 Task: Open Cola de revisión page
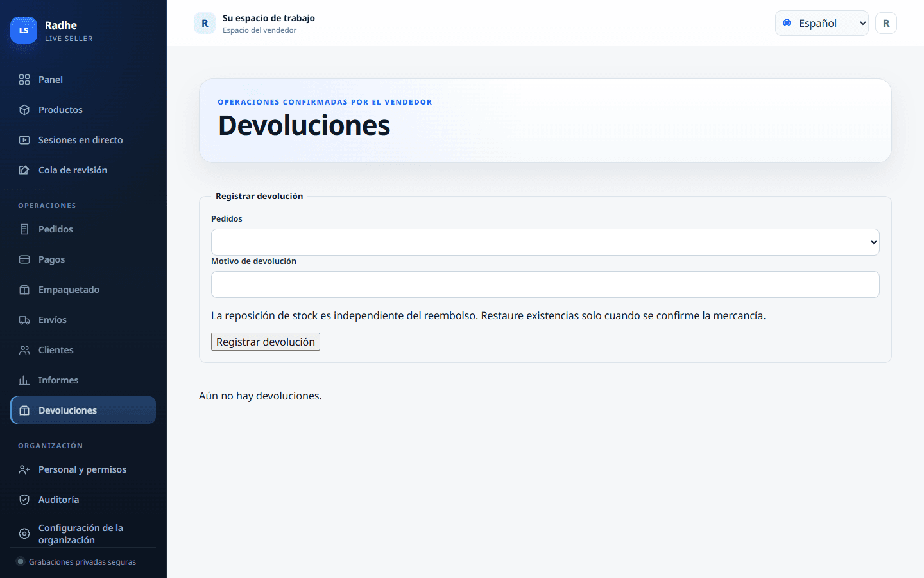pos(83,170)
